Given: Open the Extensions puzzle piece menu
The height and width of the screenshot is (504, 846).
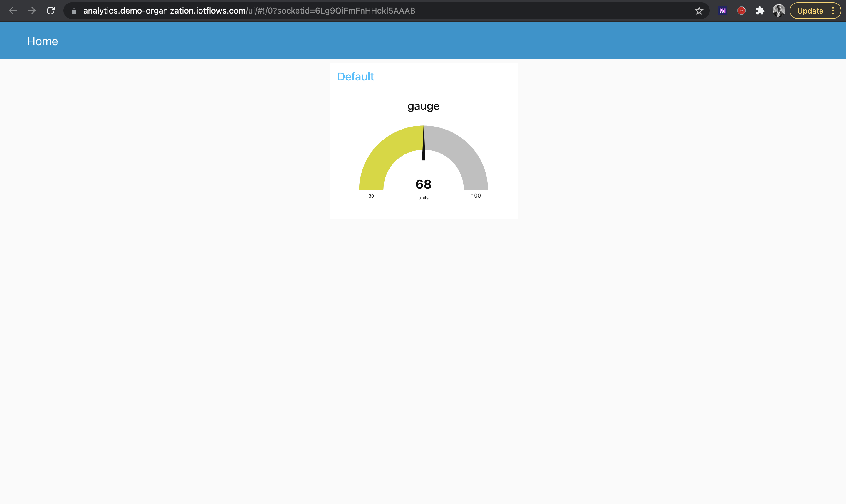Looking at the screenshot, I should 760,11.
